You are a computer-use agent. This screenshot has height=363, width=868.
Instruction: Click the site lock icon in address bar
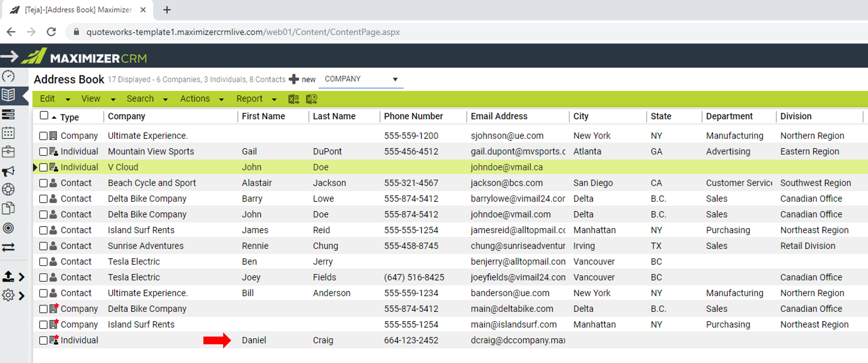pyautogui.click(x=76, y=32)
